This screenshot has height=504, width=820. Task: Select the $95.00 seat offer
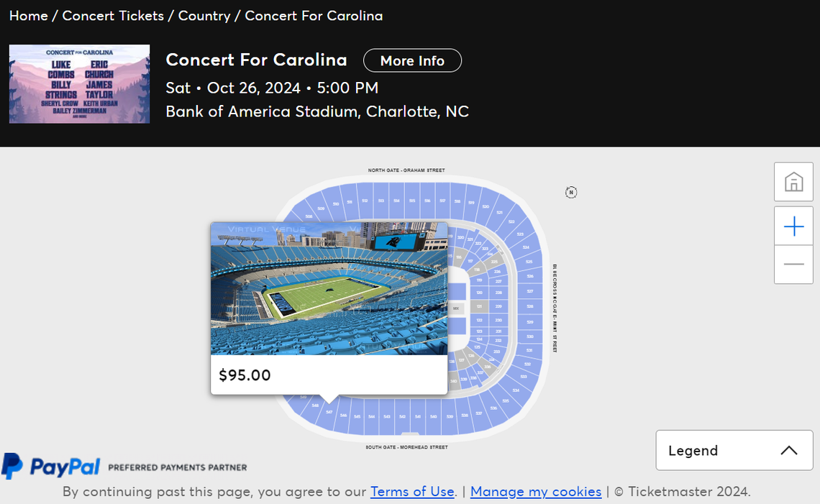point(245,375)
